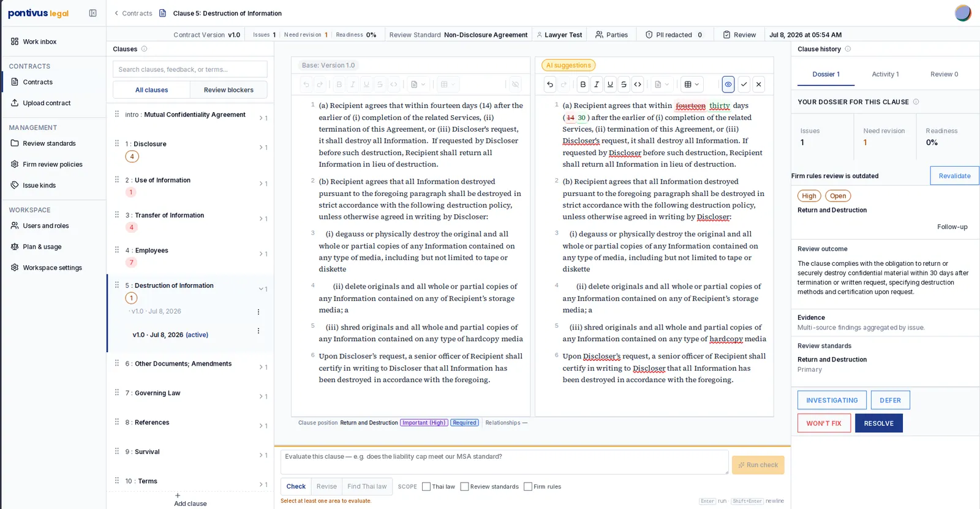Expand clause 2 Use of Information

point(263,183)
